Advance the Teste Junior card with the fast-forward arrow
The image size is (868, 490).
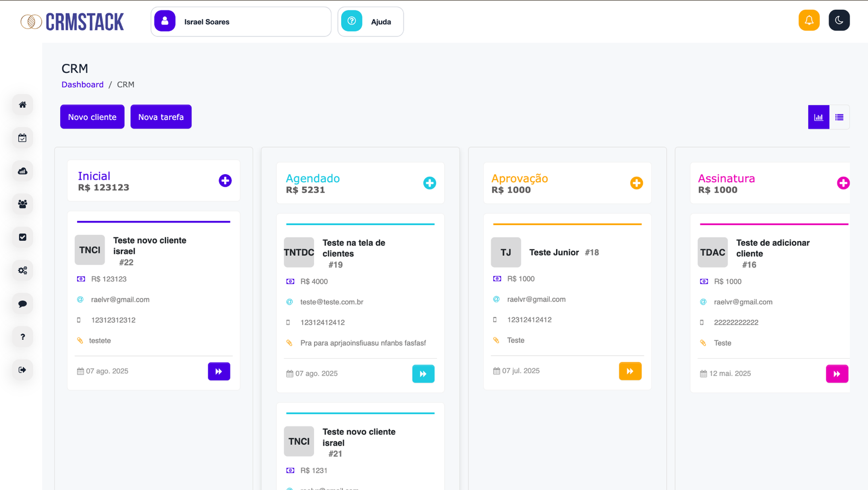(x=630, y=371)
